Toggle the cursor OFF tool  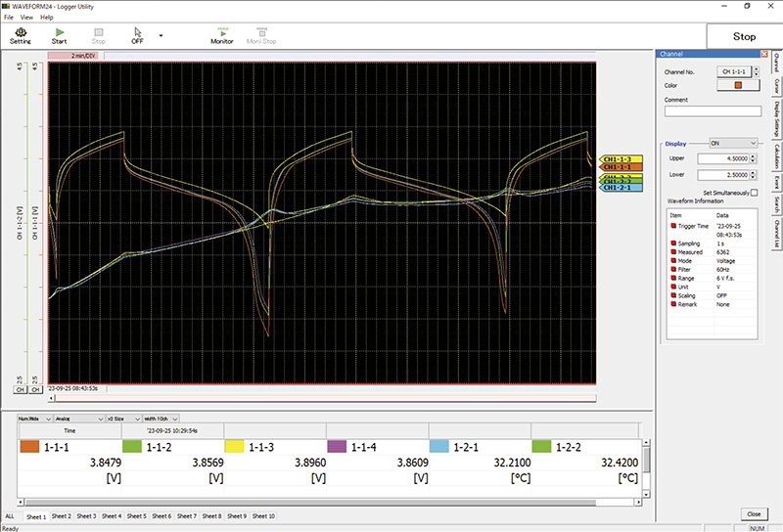tap(137, 36)
